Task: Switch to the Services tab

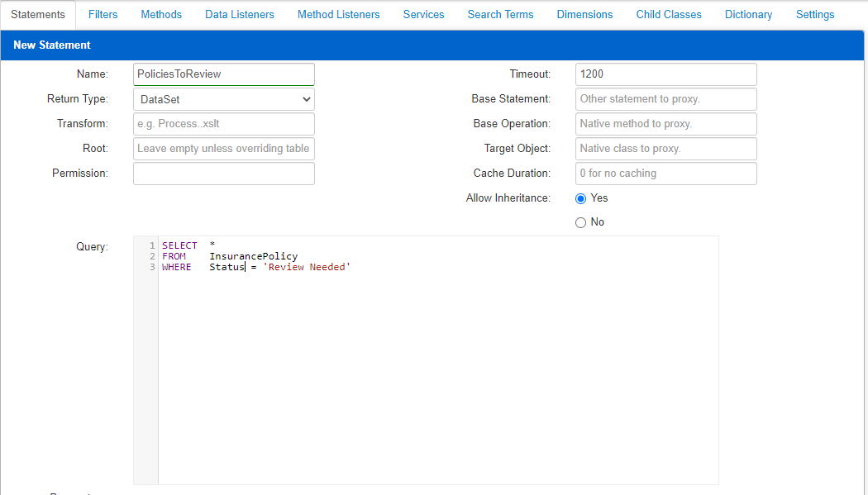Action: (x=423, y=15)
